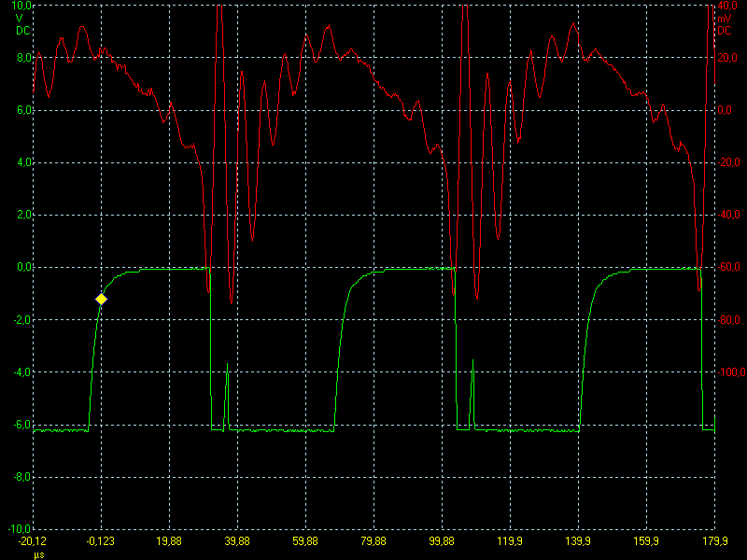Click the 79,88 time axis label
The height and width of the screenshot is (560, 747).
[x=373, y=541]
